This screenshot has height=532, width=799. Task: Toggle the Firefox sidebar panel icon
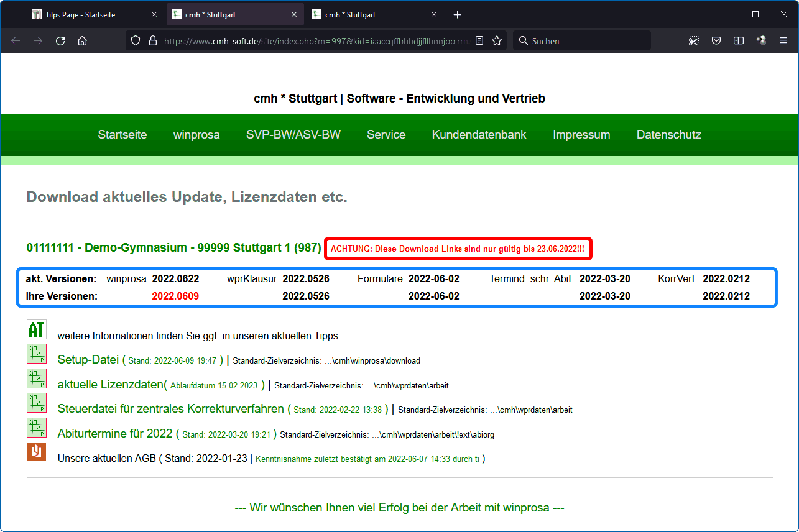(739, 41)
